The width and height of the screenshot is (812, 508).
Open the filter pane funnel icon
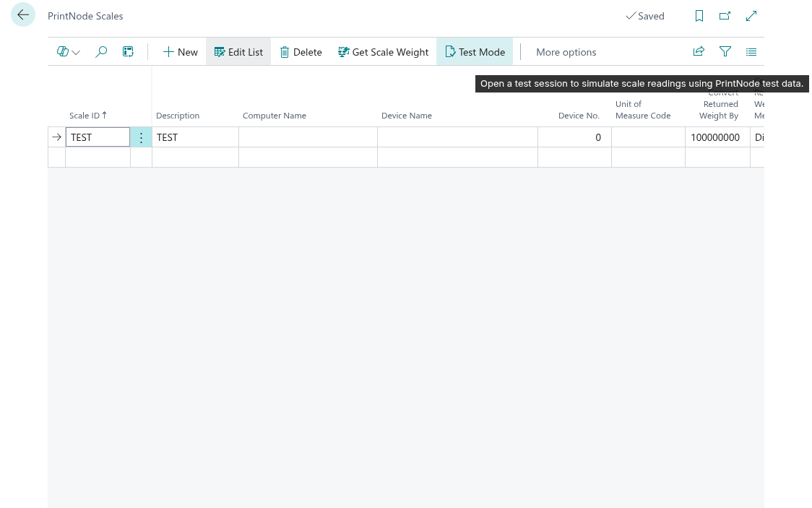point(725,52)
